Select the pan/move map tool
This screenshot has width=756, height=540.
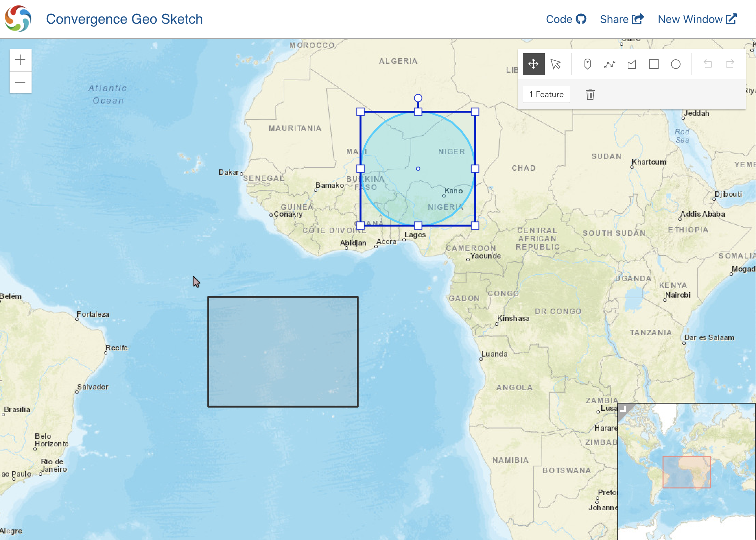point(533,64)
